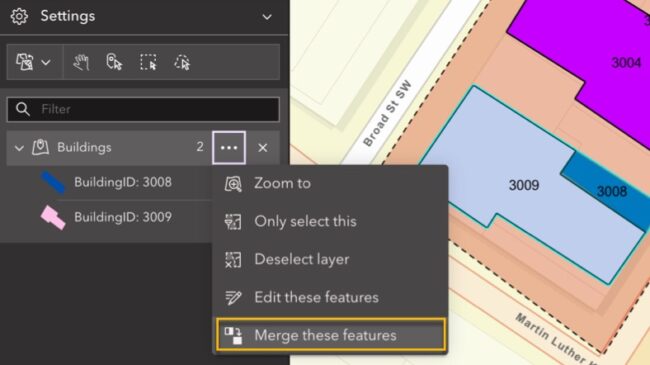The width and height of the screenshot is (650, 365).
Task: Click the Edit features pencil icon
Action: click(233, 297)
